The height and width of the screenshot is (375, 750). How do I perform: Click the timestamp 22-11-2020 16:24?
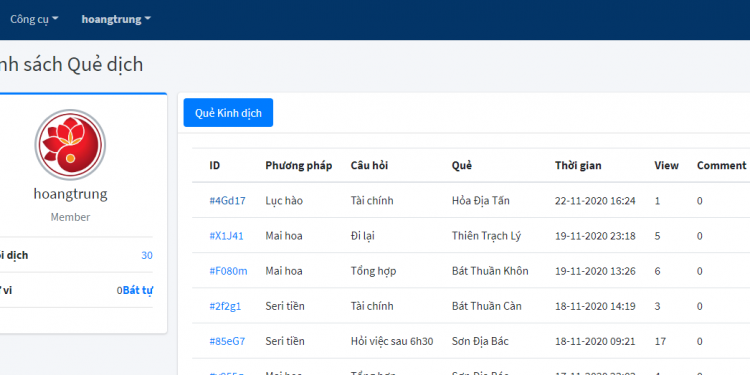(595, 200)
